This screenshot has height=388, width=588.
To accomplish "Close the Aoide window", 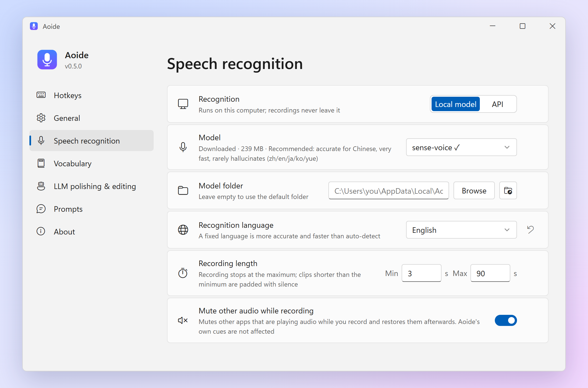I will [x=552, y=26].
